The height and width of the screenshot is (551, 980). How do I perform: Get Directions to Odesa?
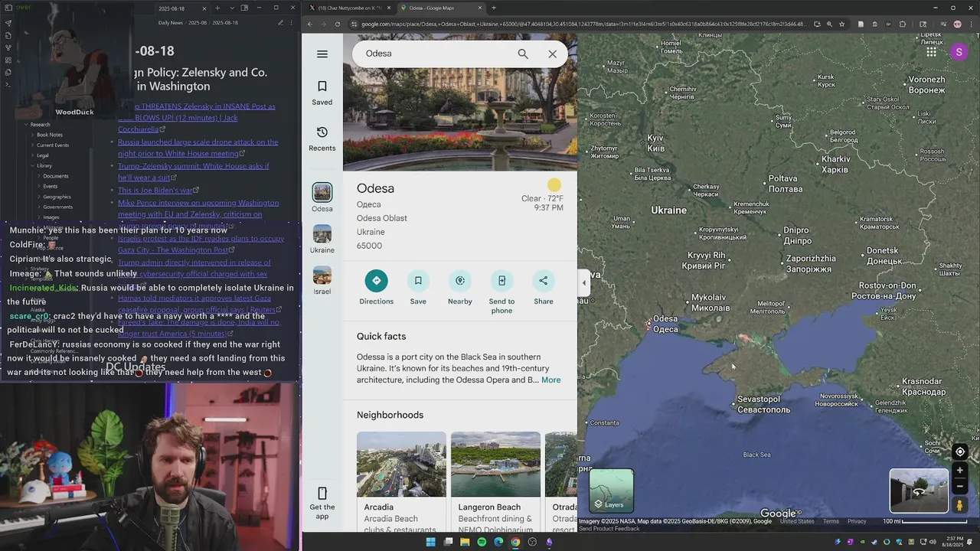point(376,288)
